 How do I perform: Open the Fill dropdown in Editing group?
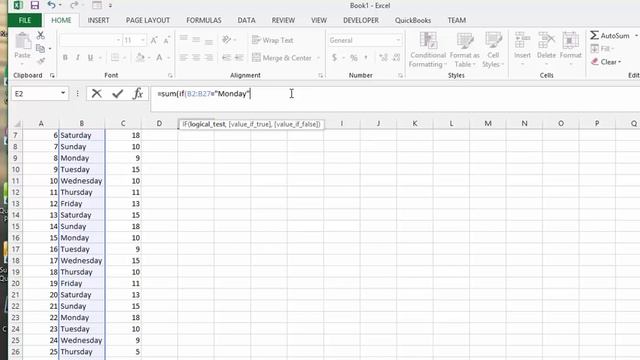point(602,49)
